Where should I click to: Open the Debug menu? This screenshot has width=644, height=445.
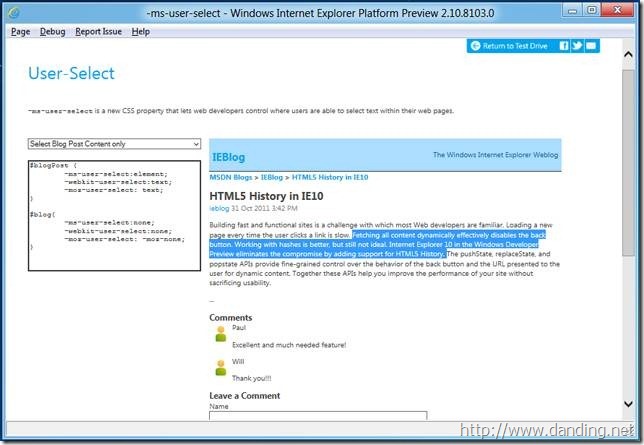pyautogui.click(x=53, y=32)
